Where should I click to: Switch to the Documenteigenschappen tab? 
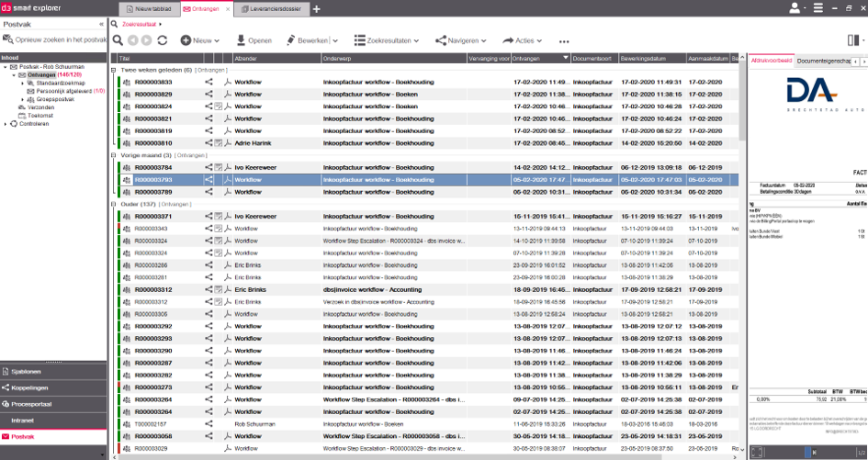tap(823, 61)
